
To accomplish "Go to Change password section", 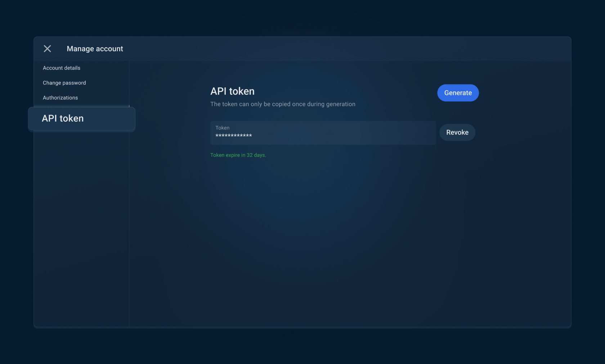I will point(64,83).
